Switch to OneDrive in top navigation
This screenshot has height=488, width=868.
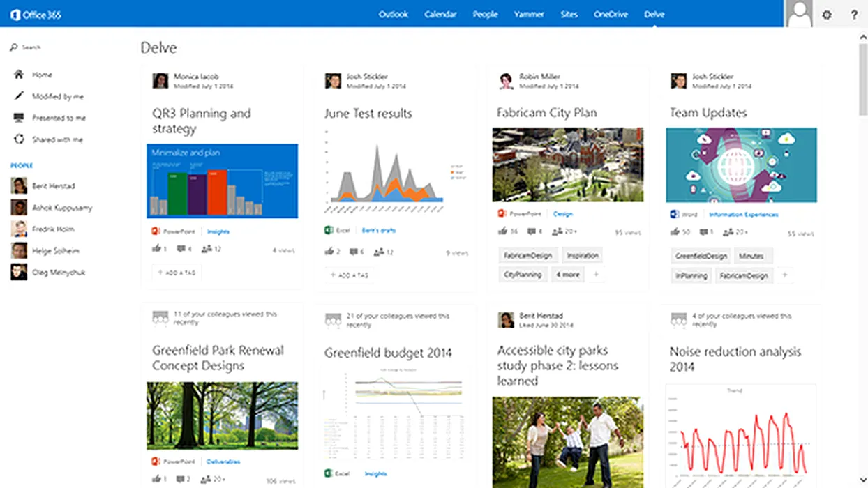point(611,14)
